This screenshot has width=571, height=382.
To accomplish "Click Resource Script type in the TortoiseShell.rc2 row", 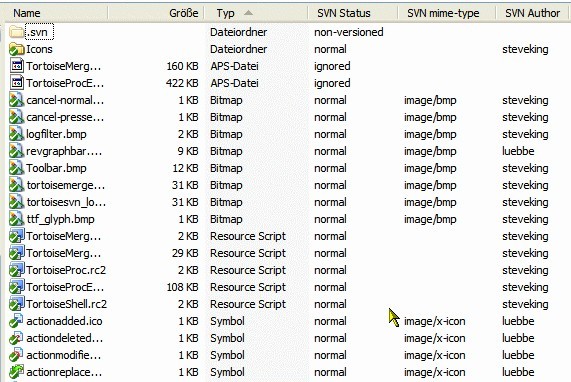I will point(248,304).
